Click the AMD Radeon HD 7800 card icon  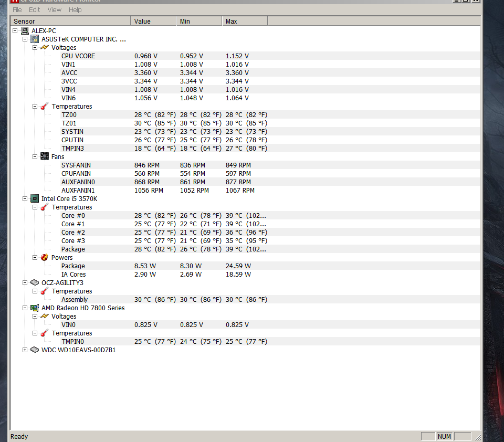35,308
